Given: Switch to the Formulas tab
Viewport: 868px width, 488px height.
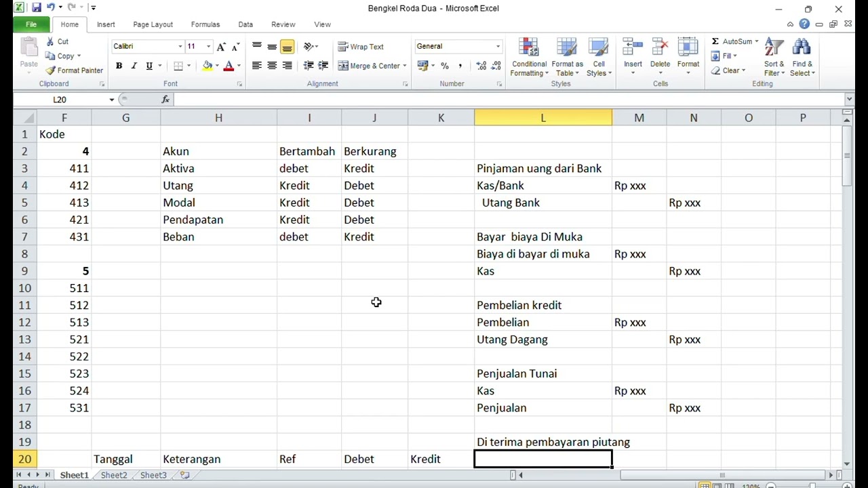Looking at the screenshot, I should pyautogui.click(x=205, y=24).
